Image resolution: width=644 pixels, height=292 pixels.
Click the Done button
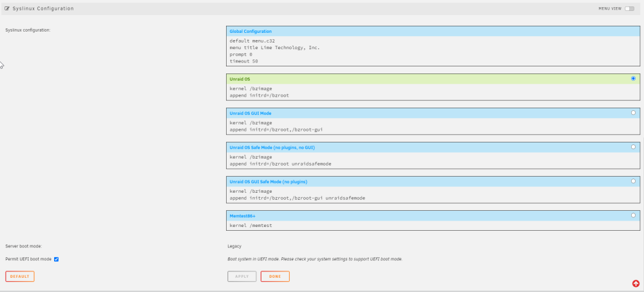[x=275, y=277]
